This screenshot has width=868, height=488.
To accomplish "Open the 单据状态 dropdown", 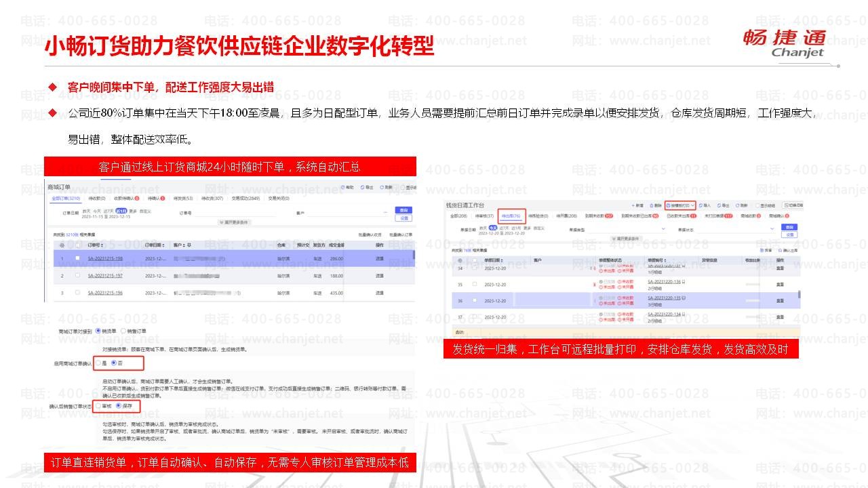I will coord(736,229).
